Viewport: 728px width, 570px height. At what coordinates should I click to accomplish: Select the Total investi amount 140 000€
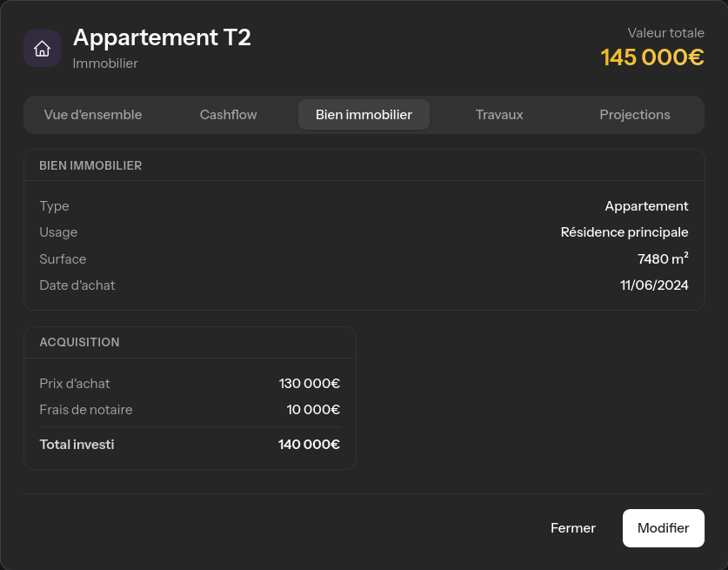(x=309, y=444)
